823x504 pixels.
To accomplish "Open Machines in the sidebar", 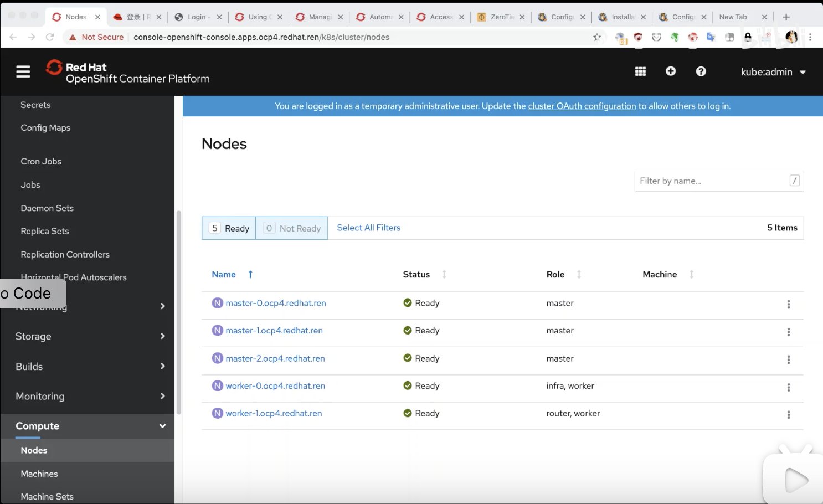I will coord(39,474).
